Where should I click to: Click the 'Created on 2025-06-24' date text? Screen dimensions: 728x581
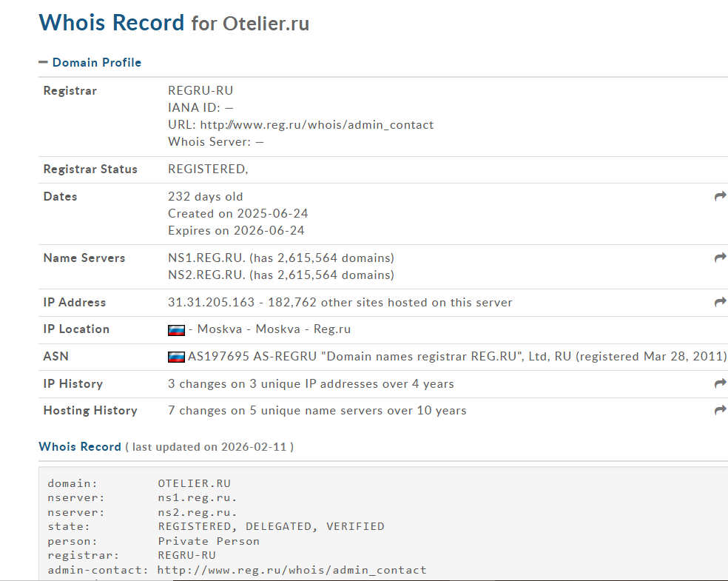click(237, 213)
